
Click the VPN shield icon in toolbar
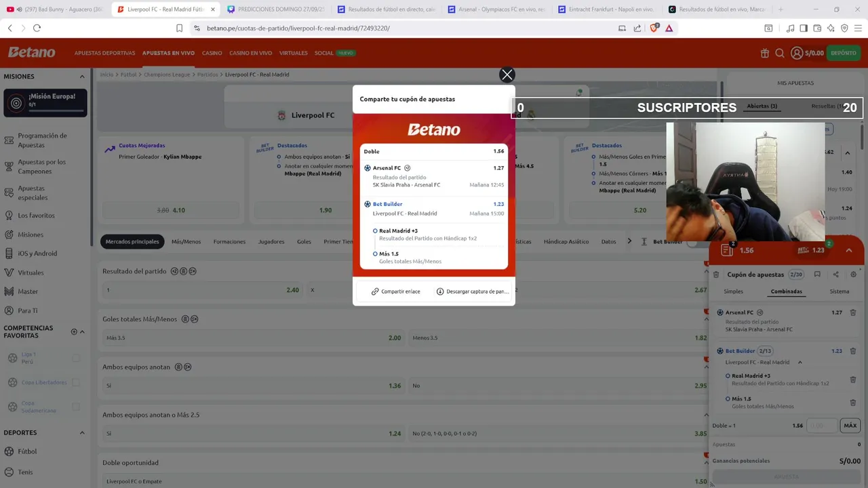(844, 28)
